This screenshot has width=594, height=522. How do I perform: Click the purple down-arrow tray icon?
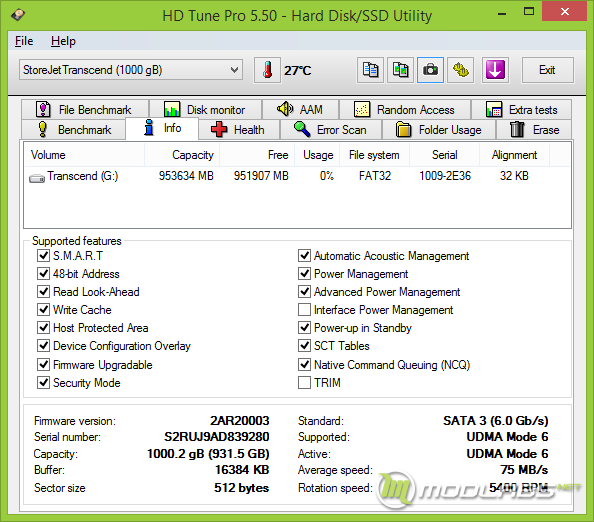[495, 70]
